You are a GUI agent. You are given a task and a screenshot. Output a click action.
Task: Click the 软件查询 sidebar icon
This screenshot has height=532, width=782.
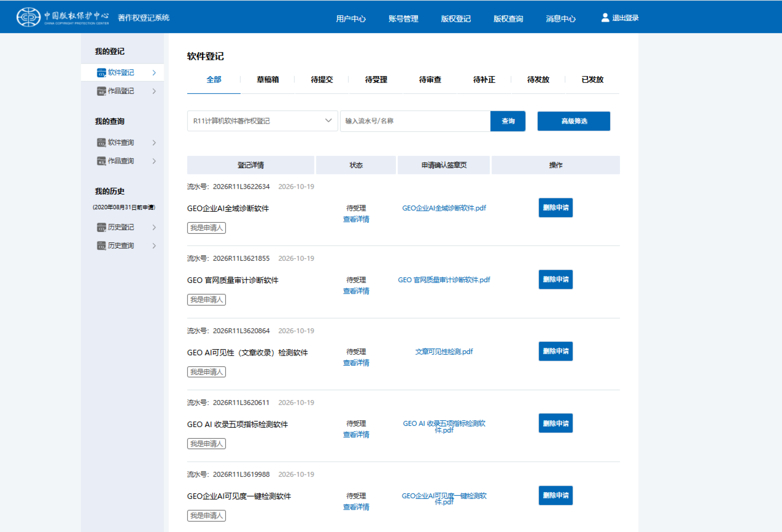101,143
